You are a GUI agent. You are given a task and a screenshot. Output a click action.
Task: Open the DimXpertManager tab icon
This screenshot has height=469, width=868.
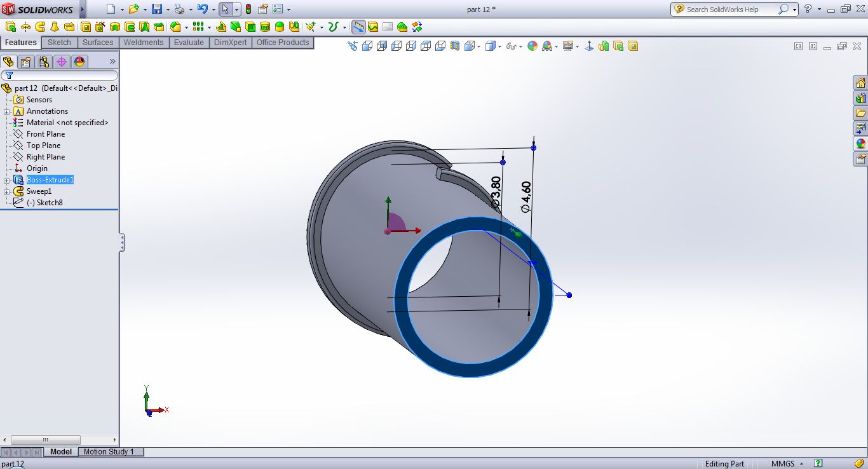pyautogui.click(x=62, y=62)
